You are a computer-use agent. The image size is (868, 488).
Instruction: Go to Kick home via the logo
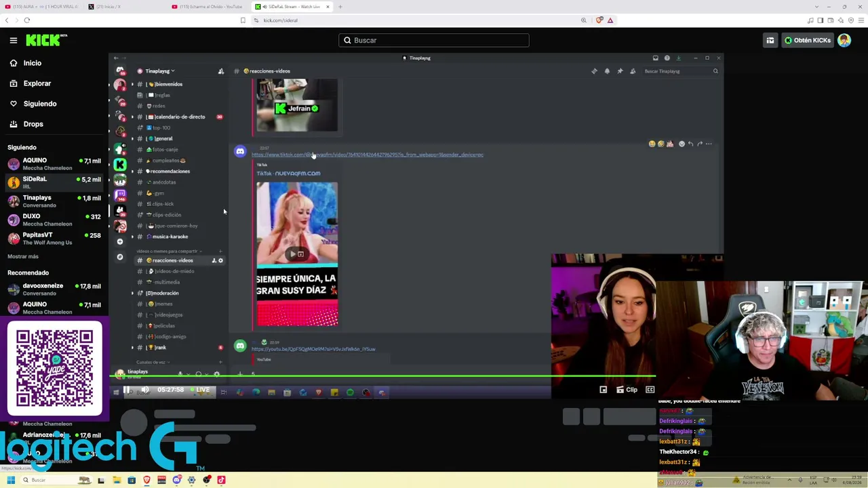pyautogui.click(x=46, y=41)
